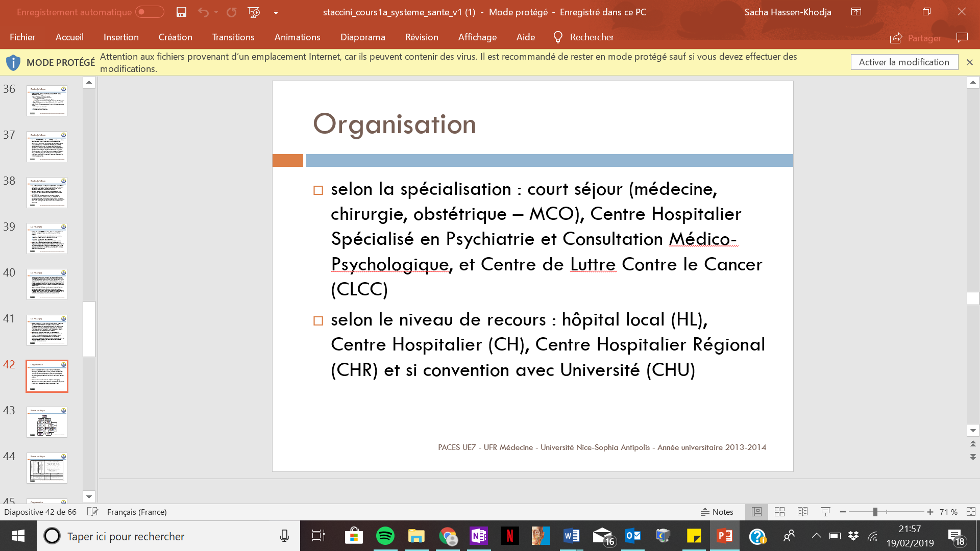This screenshot has width=980, height=551.
Task: Click the Save disk icon
Action: coord(181,12)
